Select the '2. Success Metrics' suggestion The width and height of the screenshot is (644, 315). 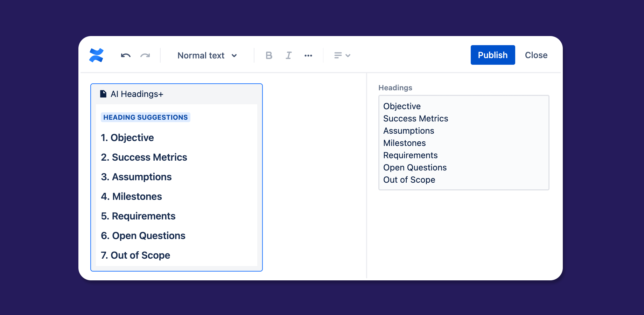point(144,157)
